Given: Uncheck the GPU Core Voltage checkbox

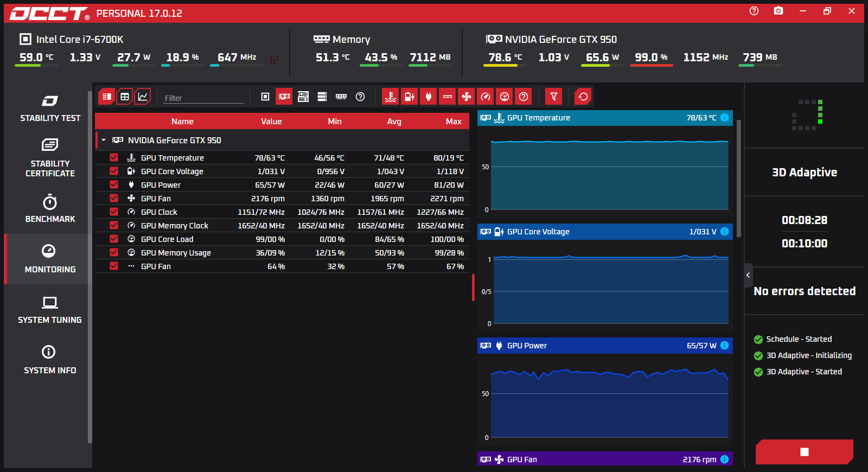Looking at the screenshot, I should [x=114, y=171].
